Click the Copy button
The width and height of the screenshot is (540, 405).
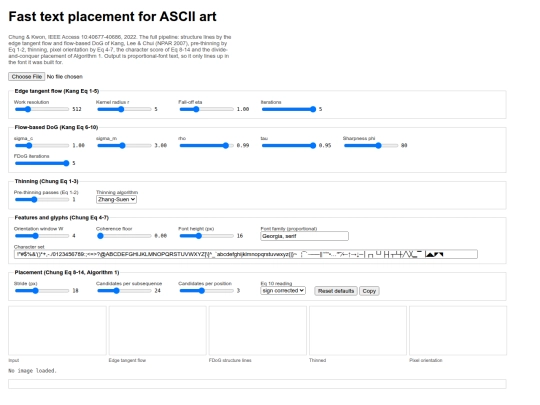pos(369,291)
